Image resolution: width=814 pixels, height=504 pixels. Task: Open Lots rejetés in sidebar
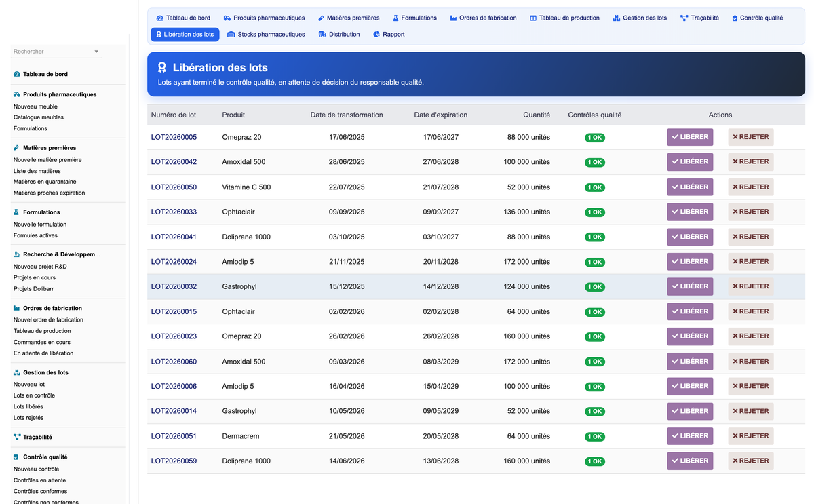[28, 418]
